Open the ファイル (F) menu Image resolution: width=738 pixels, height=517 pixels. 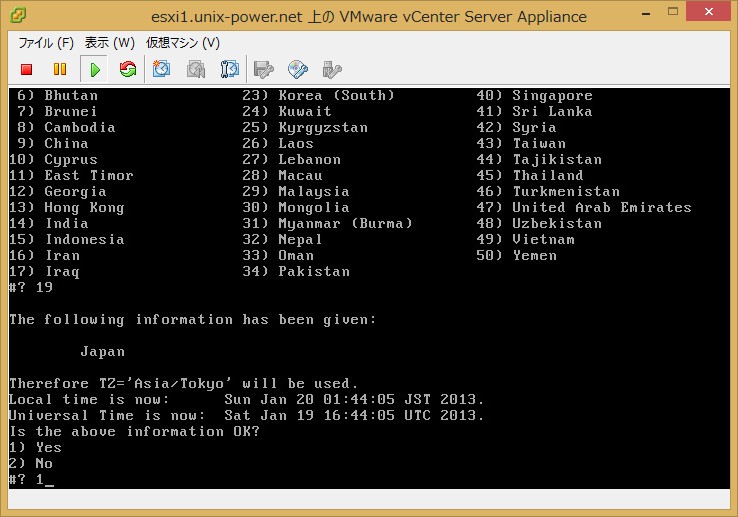click(x=46, y=43)
